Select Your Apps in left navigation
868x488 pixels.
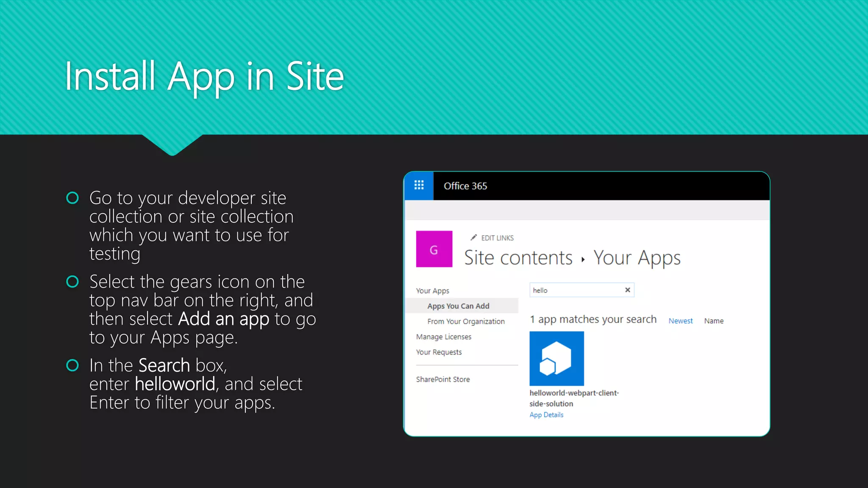pos(432,291)
